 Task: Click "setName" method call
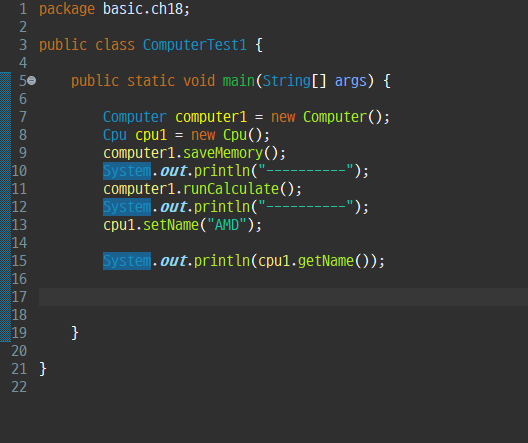point(171,225)
